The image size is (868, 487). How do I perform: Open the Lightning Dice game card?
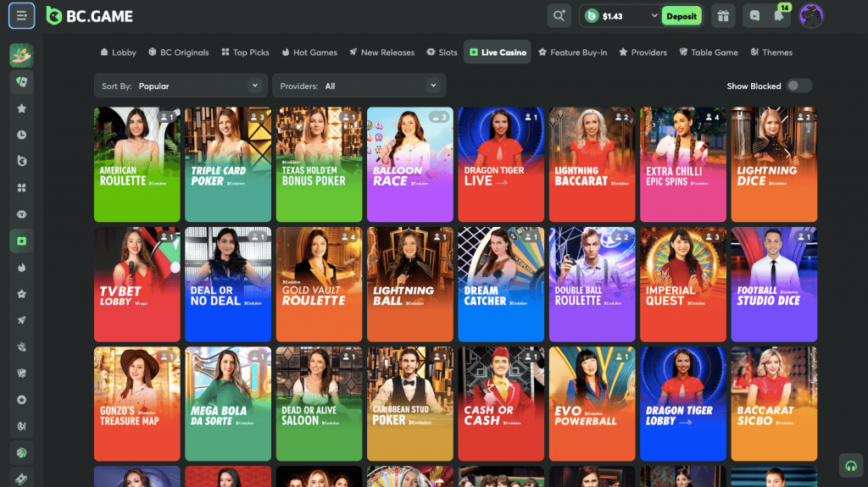pos(774,164)
